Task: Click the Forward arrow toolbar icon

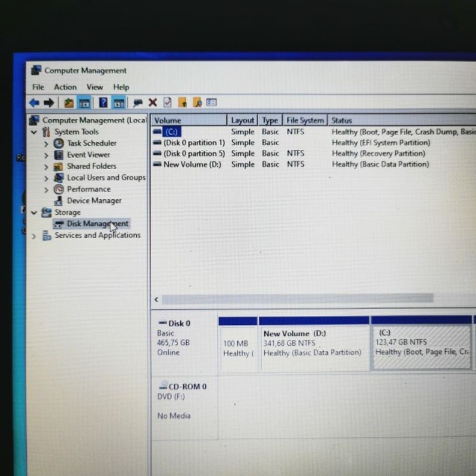Action: pos(49,103)
